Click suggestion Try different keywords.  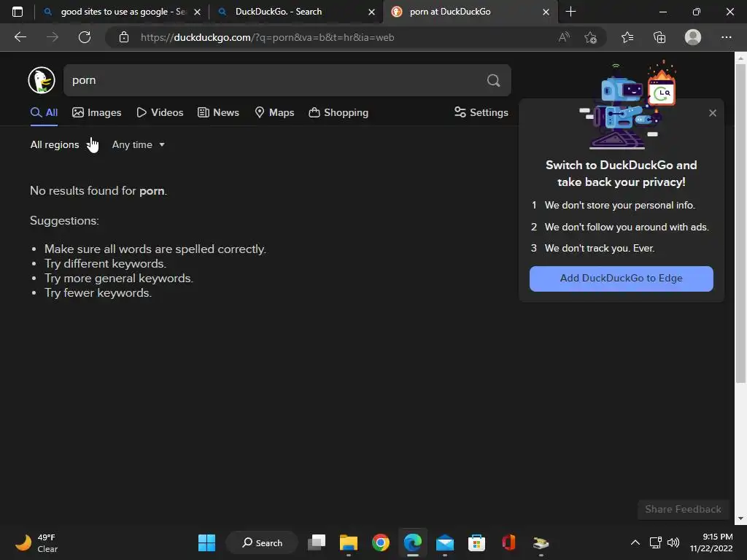[105, 264]
